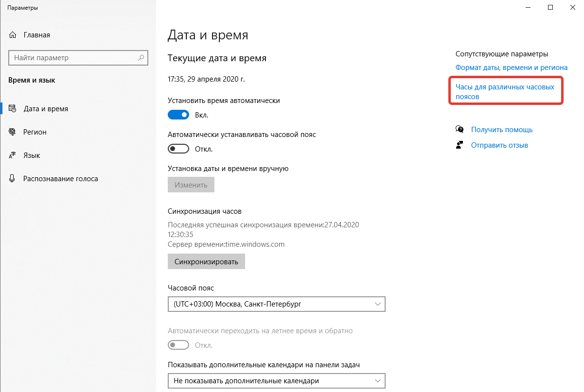Click the Язык language icon

tap(13, 155)
